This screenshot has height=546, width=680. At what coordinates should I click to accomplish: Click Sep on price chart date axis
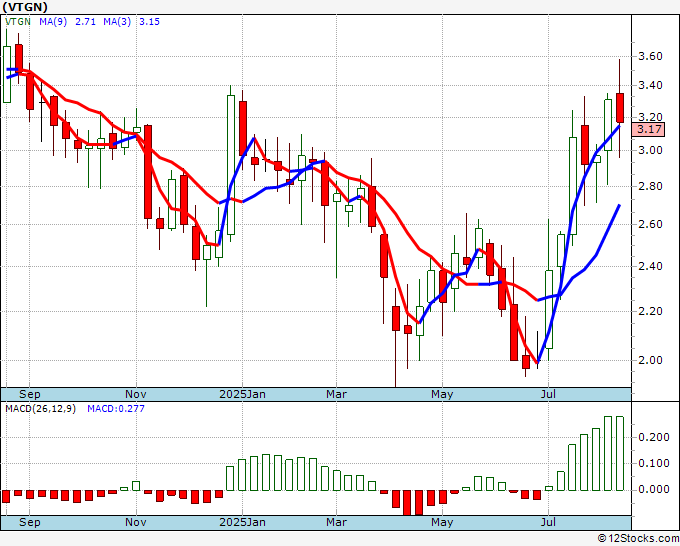click(x=29, y=394)
